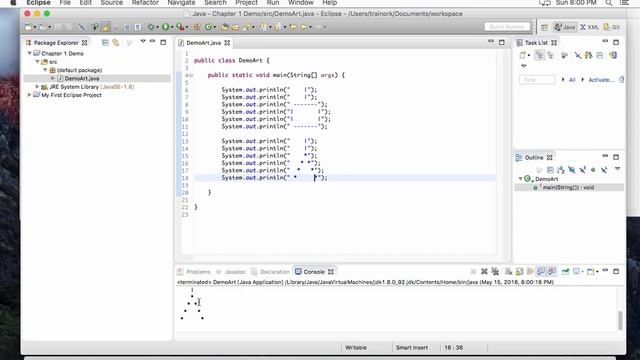640x360 pixels.
Task: Switch to the Git perspective
Action: (612, 27)
